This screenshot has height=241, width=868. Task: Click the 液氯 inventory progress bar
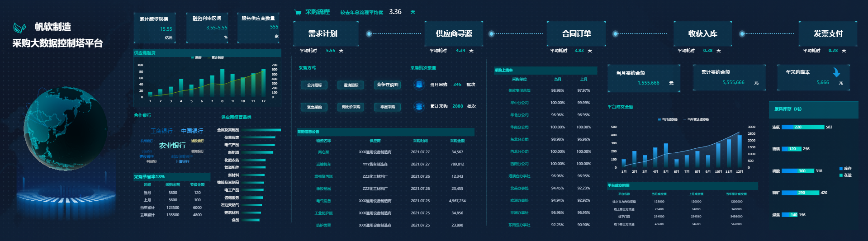click(x=802, y=127)
